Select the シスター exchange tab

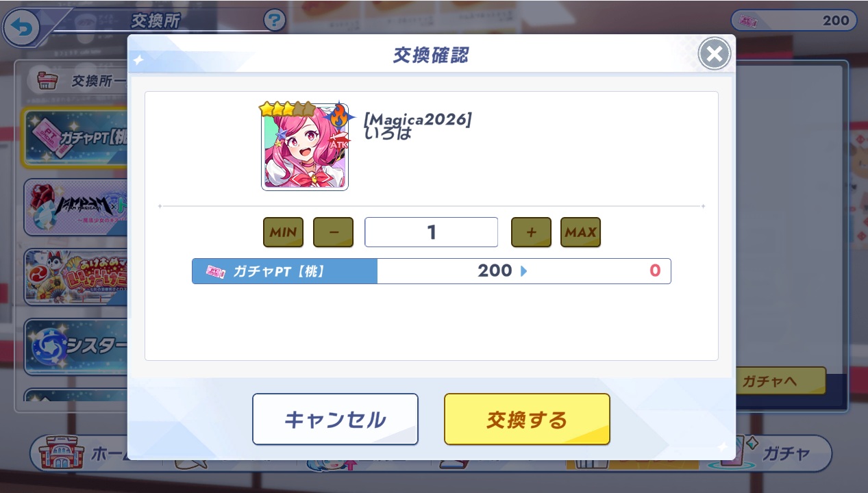[x=76, y=346]
